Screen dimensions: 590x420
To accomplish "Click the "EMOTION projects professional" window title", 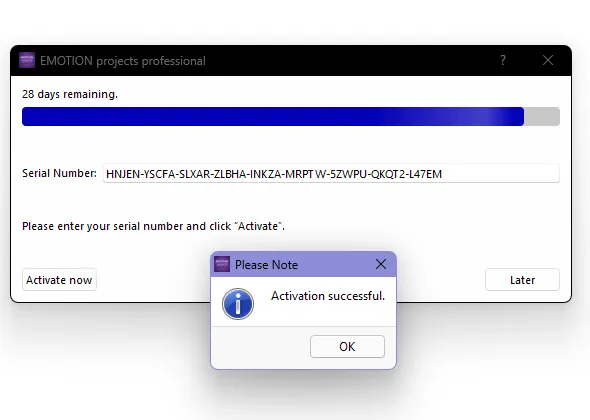I will (x=123, y=61).
